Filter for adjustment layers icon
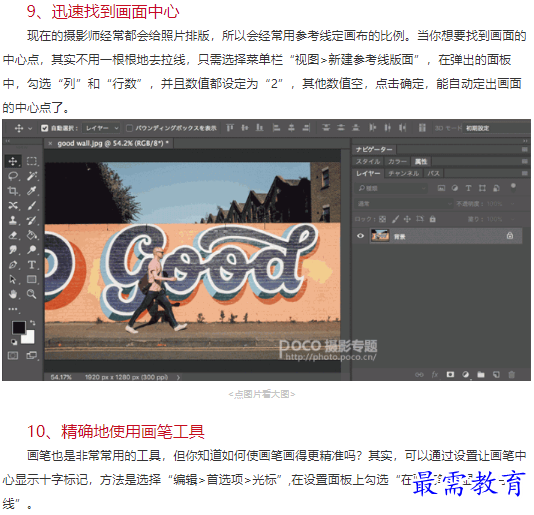Screen dimensions: 534x515 pyautogui.click(x=455, y=188)
